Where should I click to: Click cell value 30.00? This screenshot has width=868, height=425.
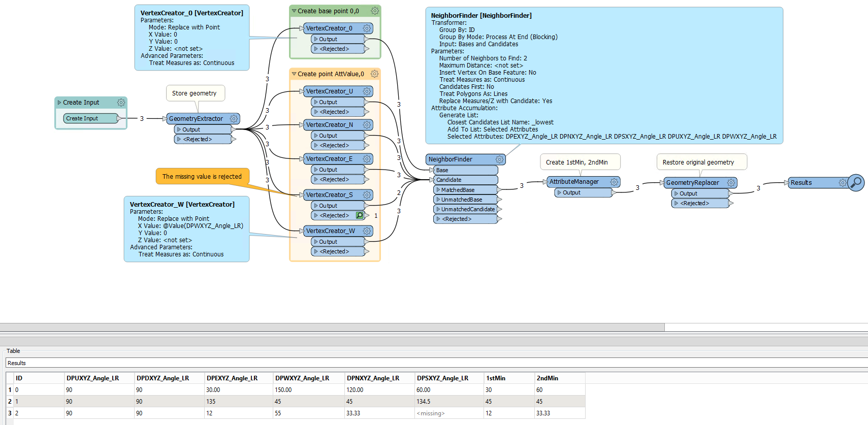[x=239, y=390]
